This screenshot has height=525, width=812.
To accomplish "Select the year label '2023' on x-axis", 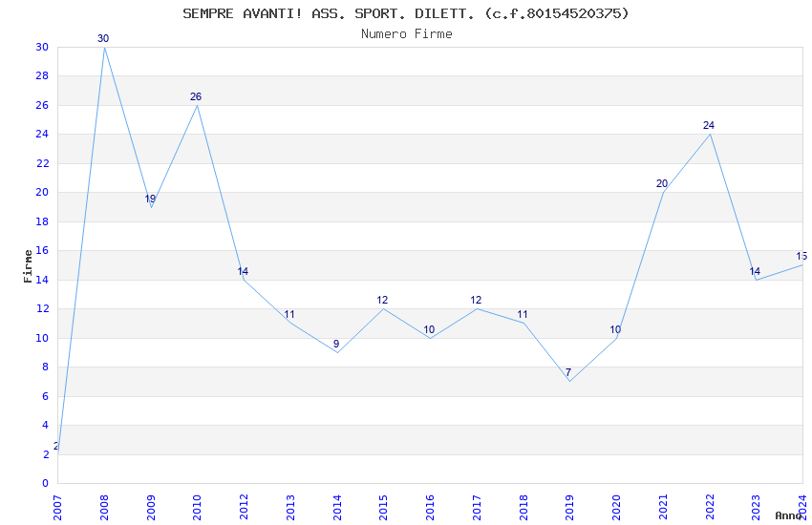I will point(756,507).
